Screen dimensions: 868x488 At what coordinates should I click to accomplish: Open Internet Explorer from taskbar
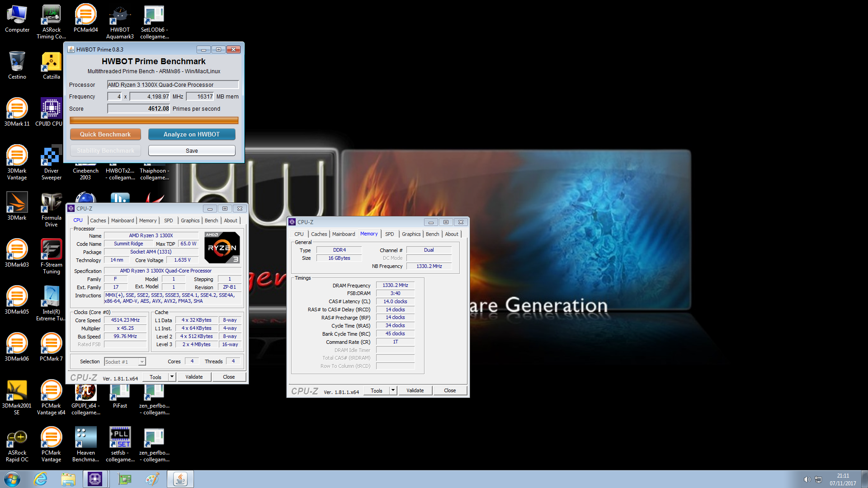pyautogui.click(x=40, y=479)
